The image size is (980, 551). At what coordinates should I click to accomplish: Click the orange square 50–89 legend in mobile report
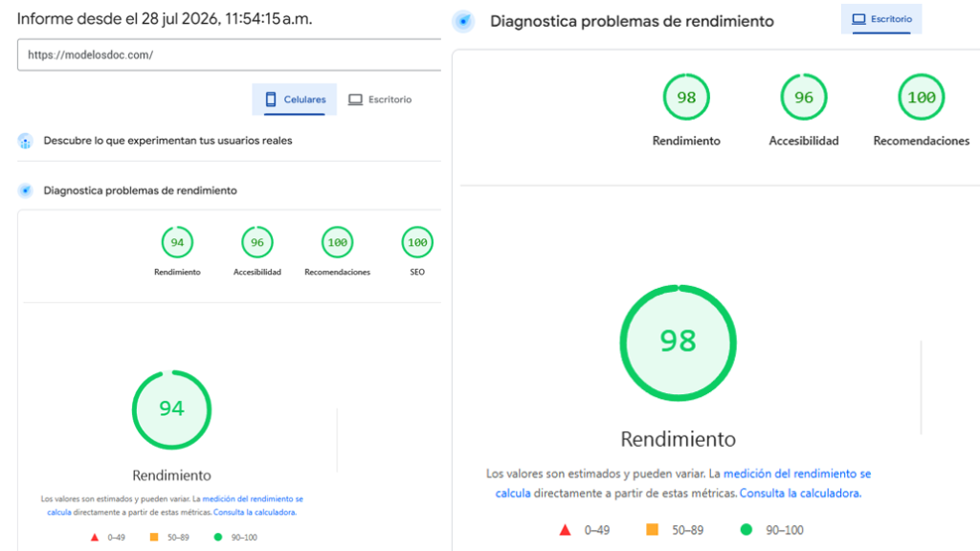154,538
